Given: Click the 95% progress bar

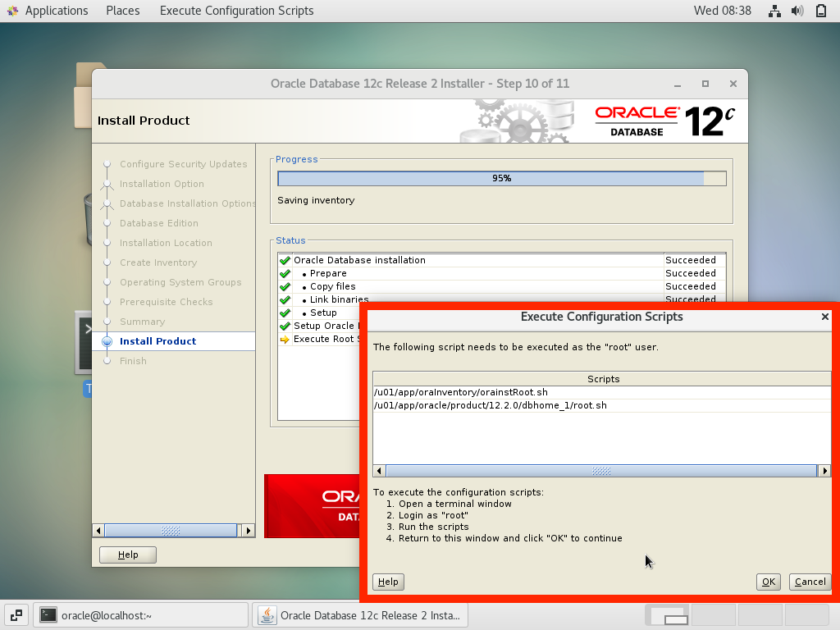Looking at the screenshot, I should pyautogui.click(x=502, y=178).
